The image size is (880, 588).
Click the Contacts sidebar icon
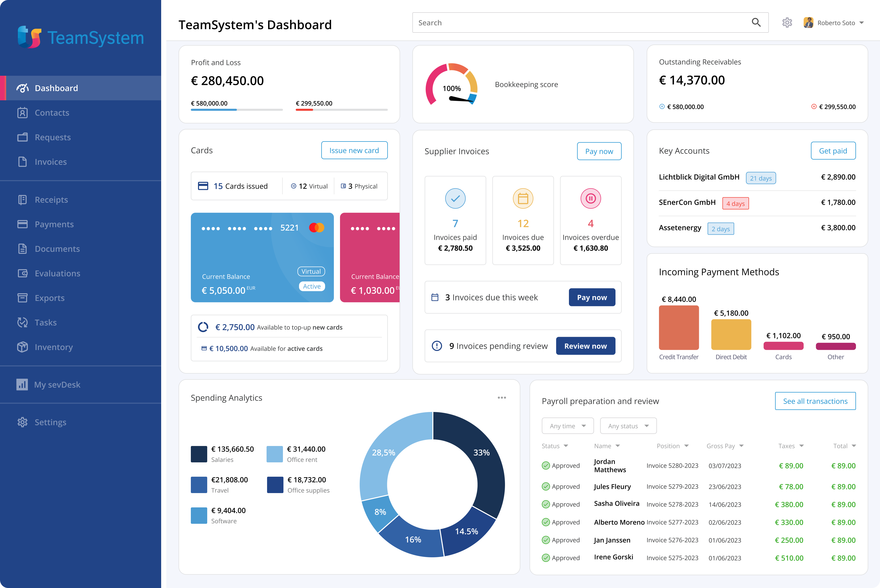click(23, 113)
